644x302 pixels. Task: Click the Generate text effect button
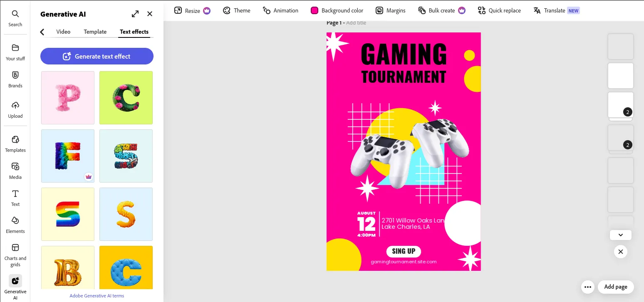click(x=97, y=56)
